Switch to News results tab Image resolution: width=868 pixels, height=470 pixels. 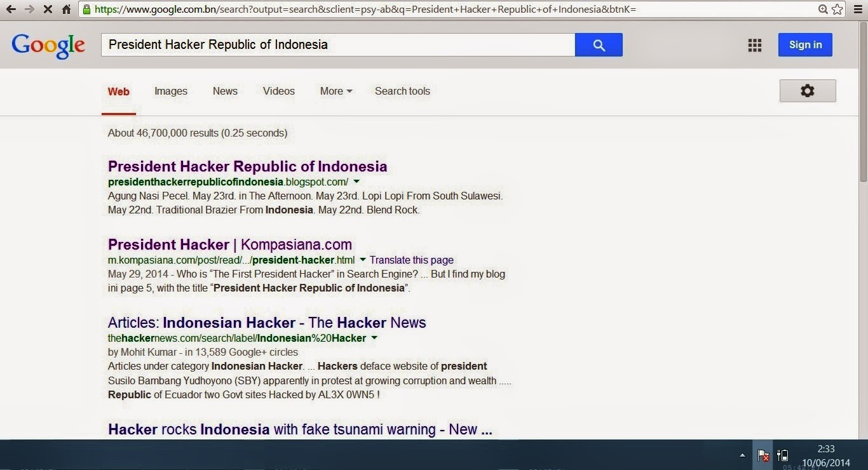click(225, 91)
